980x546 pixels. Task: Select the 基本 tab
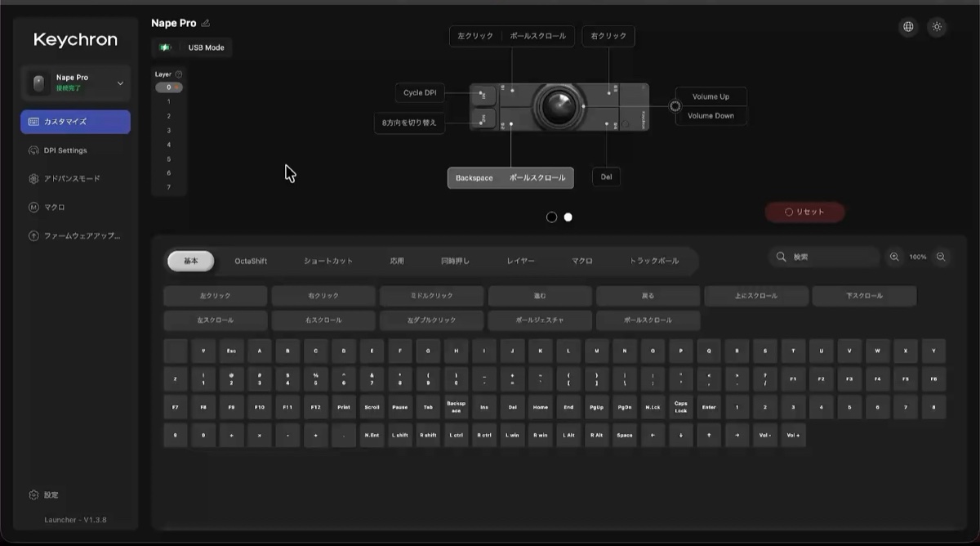(x=191, y=261)
